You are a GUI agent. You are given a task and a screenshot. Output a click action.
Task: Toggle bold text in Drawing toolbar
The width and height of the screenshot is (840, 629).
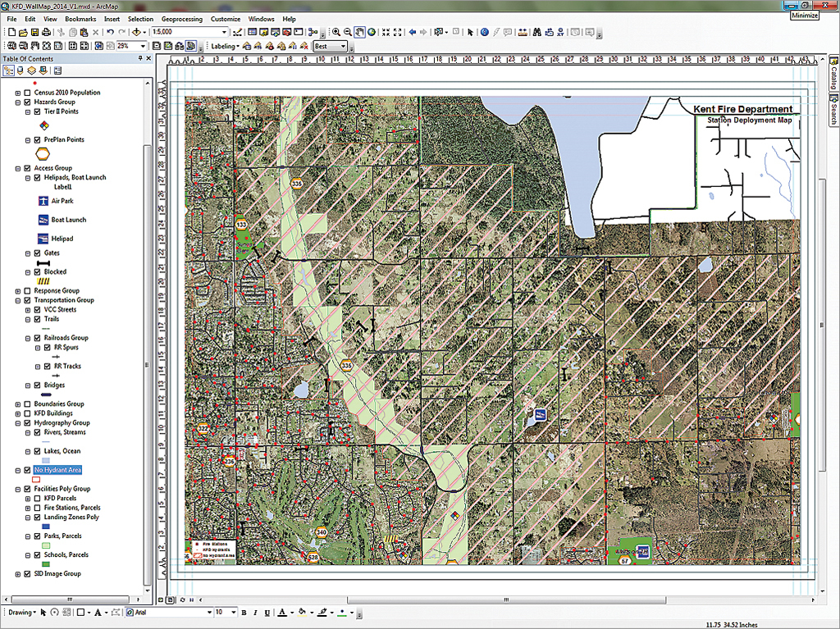(244, 613)
